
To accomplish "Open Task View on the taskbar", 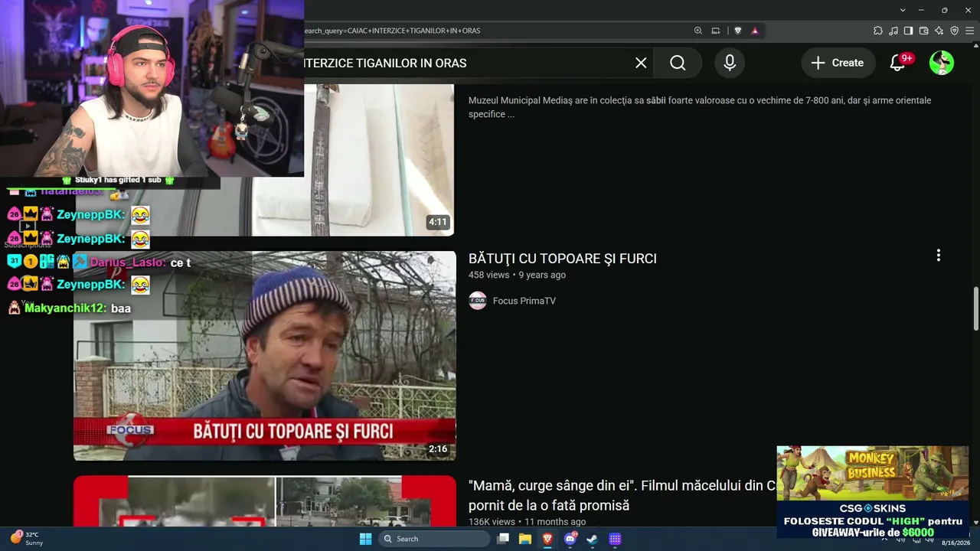I will tap(503, 539).
